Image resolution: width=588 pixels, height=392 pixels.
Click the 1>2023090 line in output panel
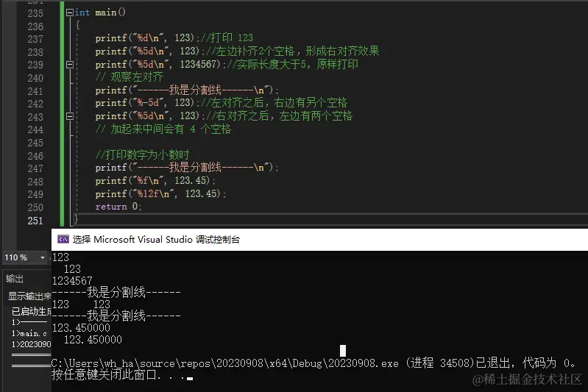[x=32, y=344]
